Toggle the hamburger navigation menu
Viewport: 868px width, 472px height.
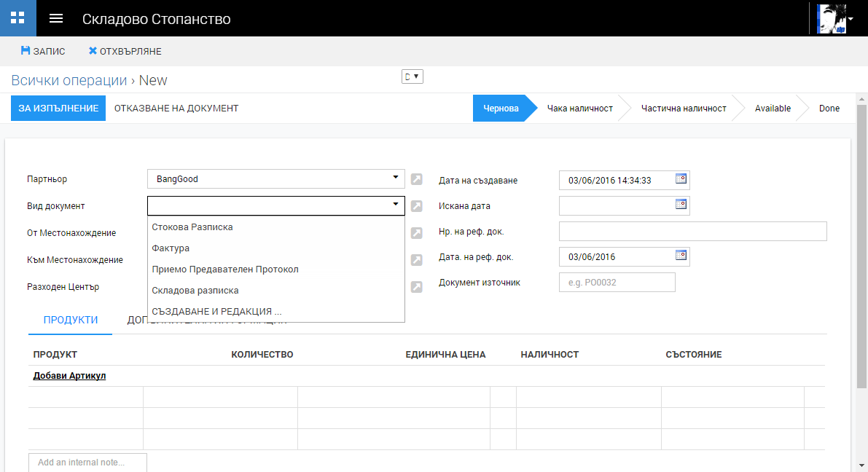56,18
